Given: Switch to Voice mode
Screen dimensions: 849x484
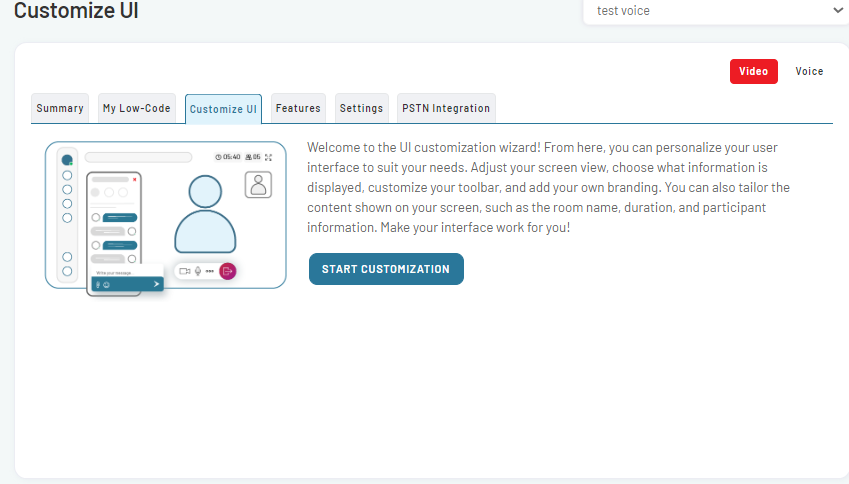Looking at the screenshot, I should pyautogui.click(x=809, y=71).
